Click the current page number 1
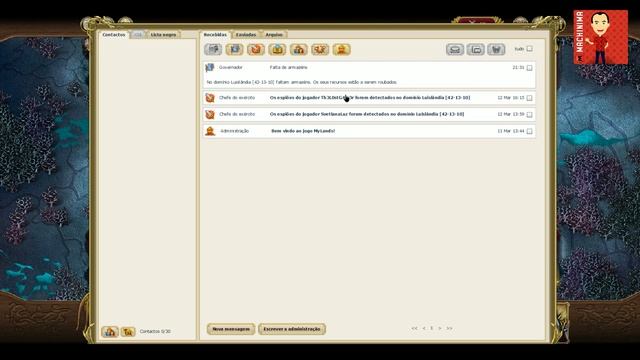 coord(431,328)
